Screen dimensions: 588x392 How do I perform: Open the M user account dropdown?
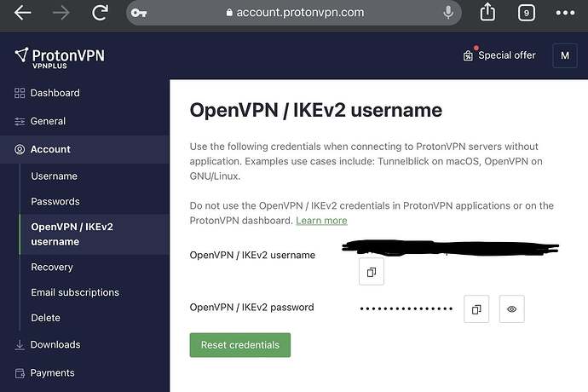coord(564,55)
